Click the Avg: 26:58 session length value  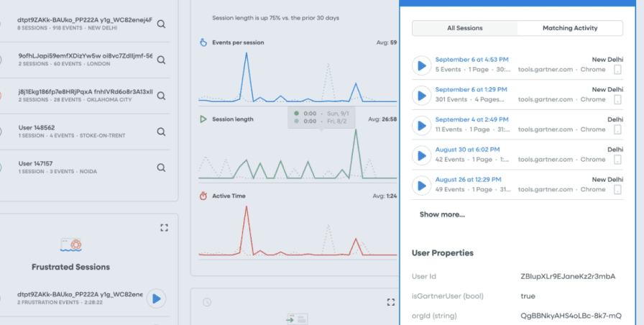click(x=382, y=119)
